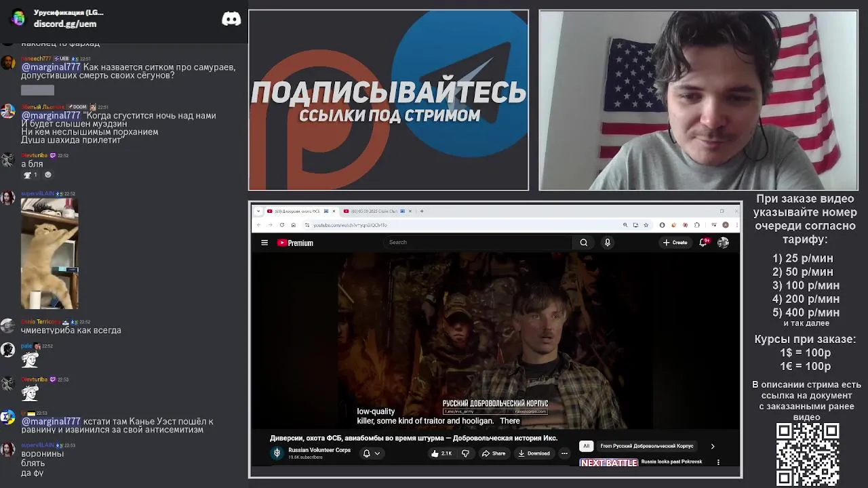
Task: Click the discord.gg/uem server link text
Action: point(65,24)
